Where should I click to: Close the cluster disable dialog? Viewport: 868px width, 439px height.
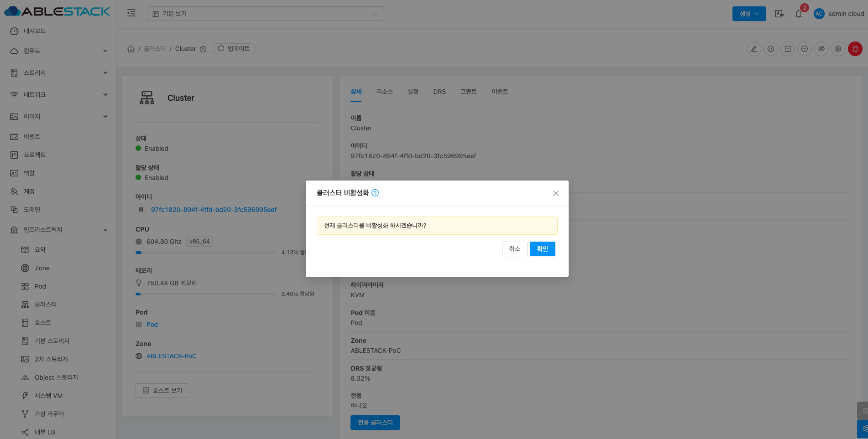coord(555,193)
